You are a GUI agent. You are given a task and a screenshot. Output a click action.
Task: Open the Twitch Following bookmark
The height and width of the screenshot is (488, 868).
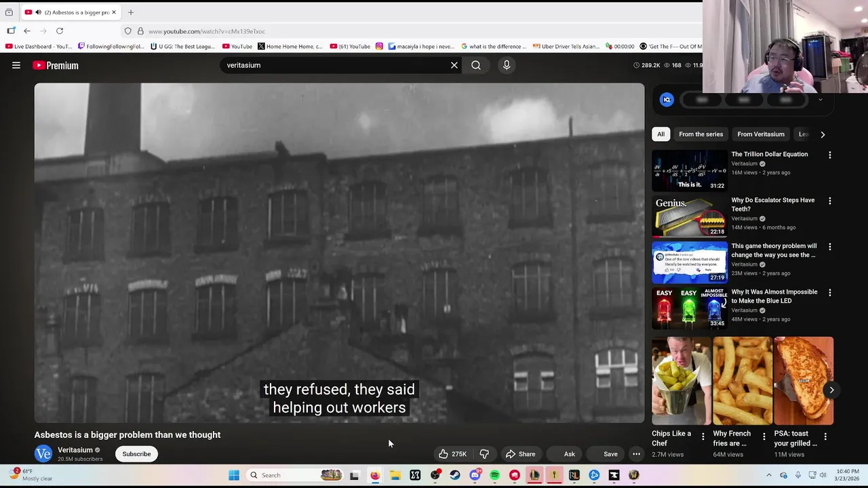[x=111, y=47]
